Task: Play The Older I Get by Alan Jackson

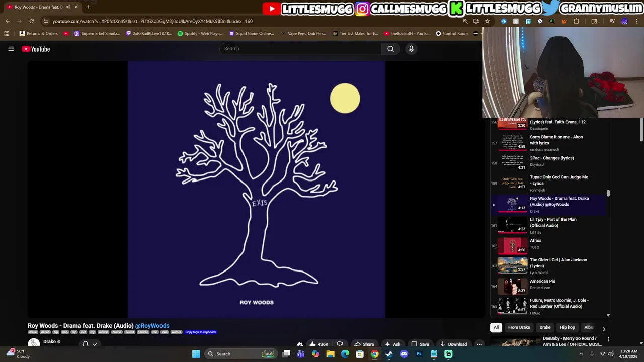Action: [548, 266]
